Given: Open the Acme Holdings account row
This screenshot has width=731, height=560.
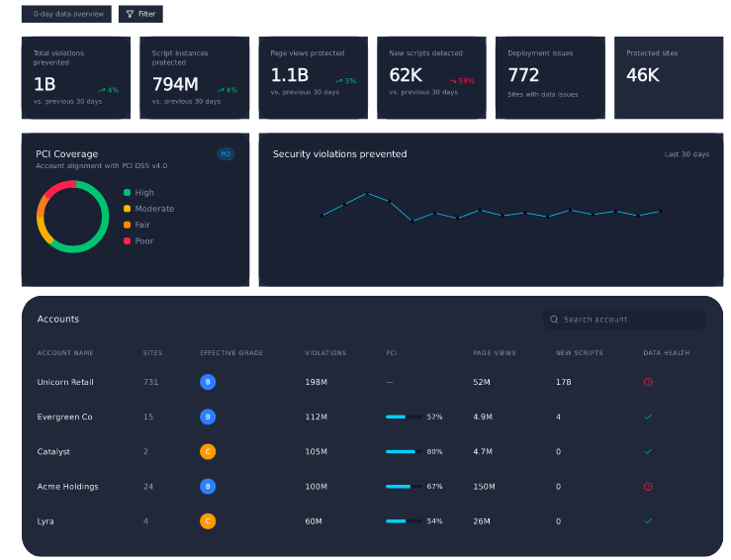Looking at the screenshot, I should (x=372, y=487).
